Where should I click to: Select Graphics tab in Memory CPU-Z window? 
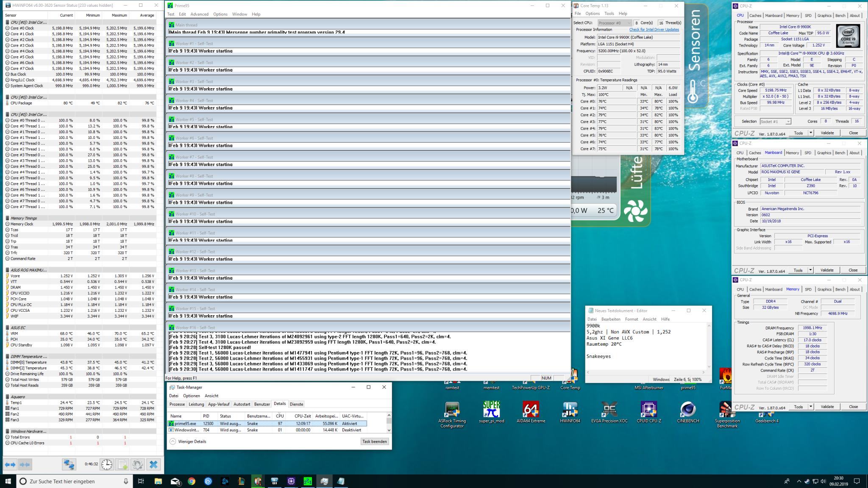(824, 290)
